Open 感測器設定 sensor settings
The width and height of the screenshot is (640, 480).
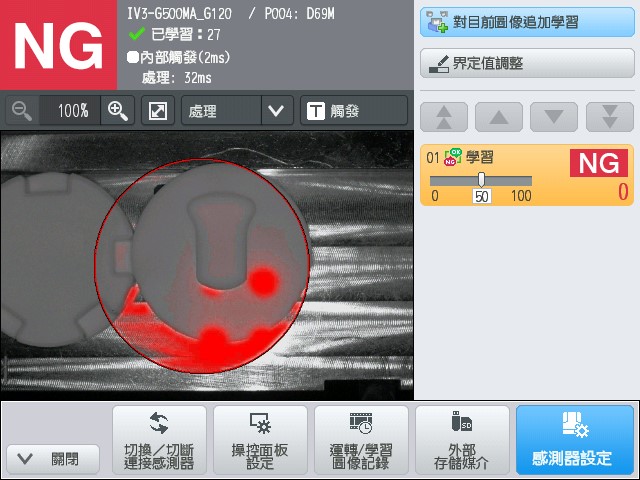(574, 440)
